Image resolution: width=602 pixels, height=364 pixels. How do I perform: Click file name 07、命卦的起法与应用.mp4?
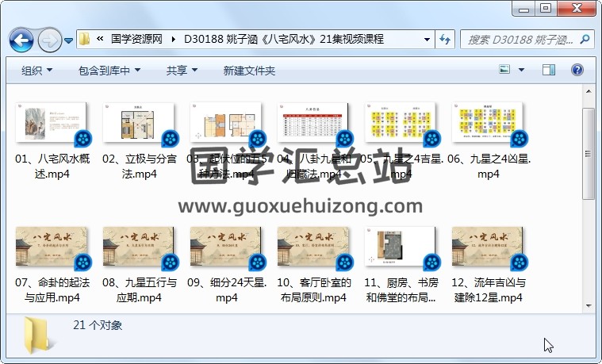52,290
